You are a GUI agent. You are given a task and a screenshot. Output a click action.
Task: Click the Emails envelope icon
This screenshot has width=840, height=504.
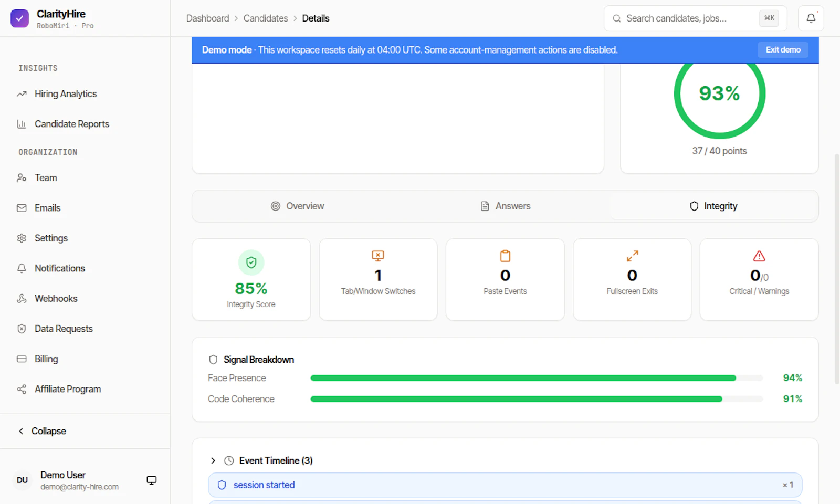pyautogui.click(x=22, y=208)
